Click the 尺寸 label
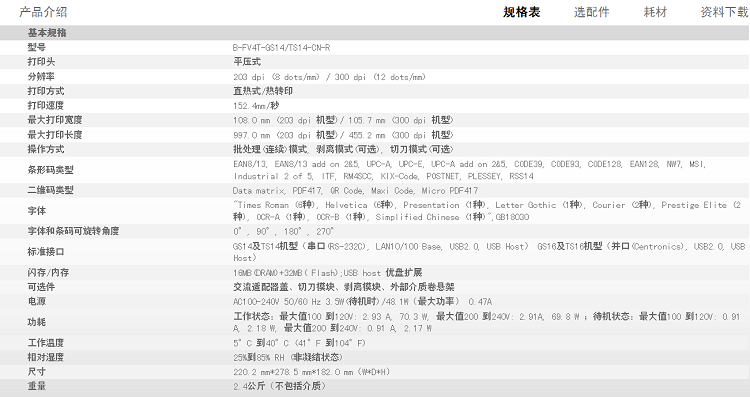 coord(37,372)
